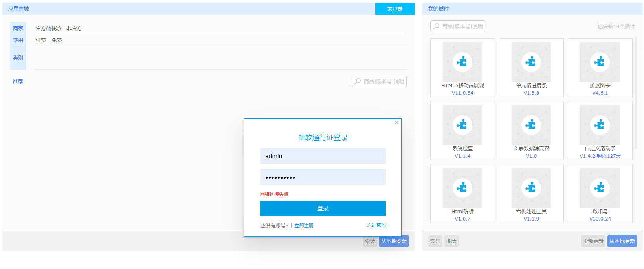Click the 从本地安装 button

click(394, 241)
